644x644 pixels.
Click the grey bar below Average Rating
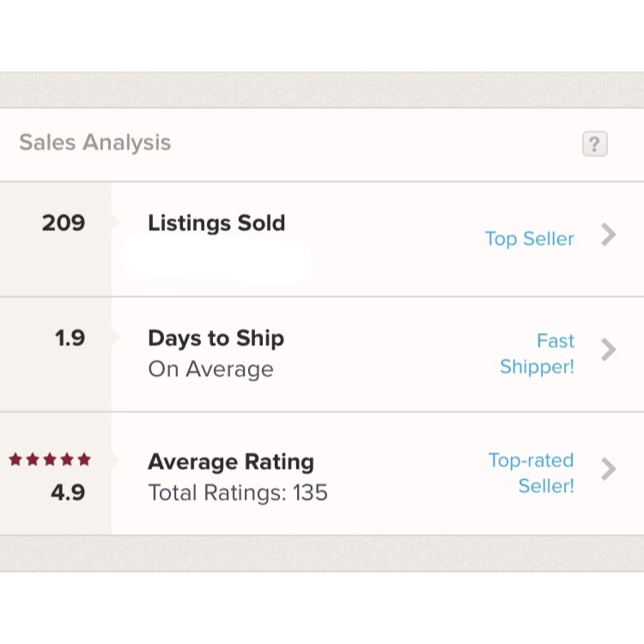pyautogui.click(x=322, y=553)
